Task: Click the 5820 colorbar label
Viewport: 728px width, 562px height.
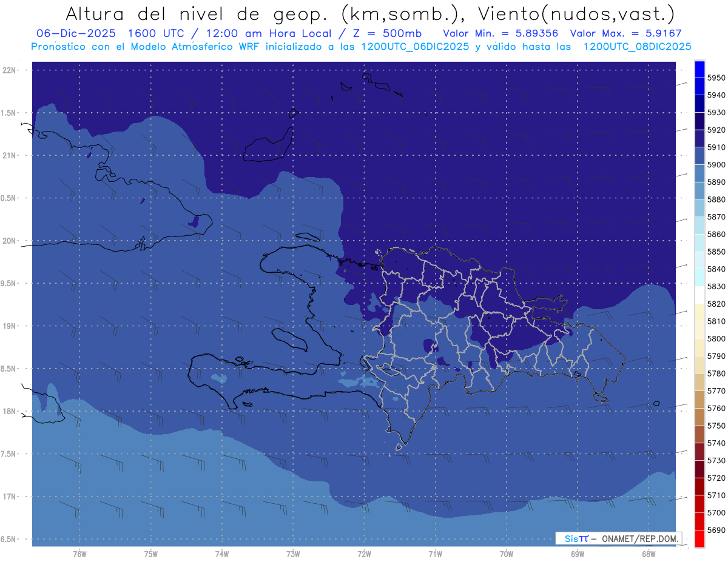Action: [716, 304]
